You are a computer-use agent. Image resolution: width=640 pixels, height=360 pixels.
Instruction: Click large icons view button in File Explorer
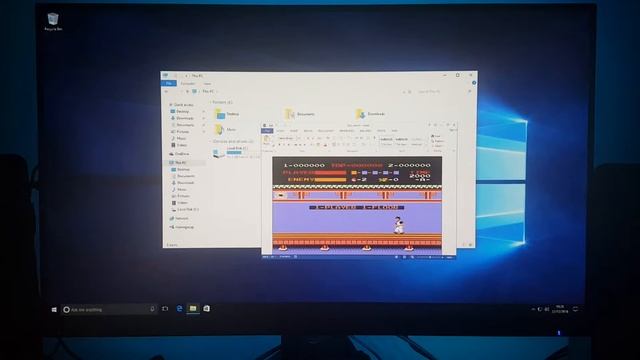tap(470, 245)
